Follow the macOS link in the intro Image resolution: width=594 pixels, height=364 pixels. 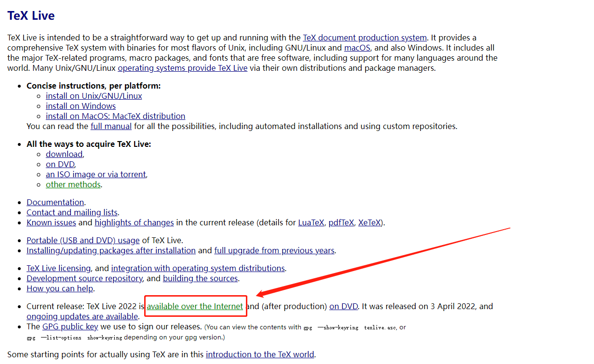tap(357, 48)
